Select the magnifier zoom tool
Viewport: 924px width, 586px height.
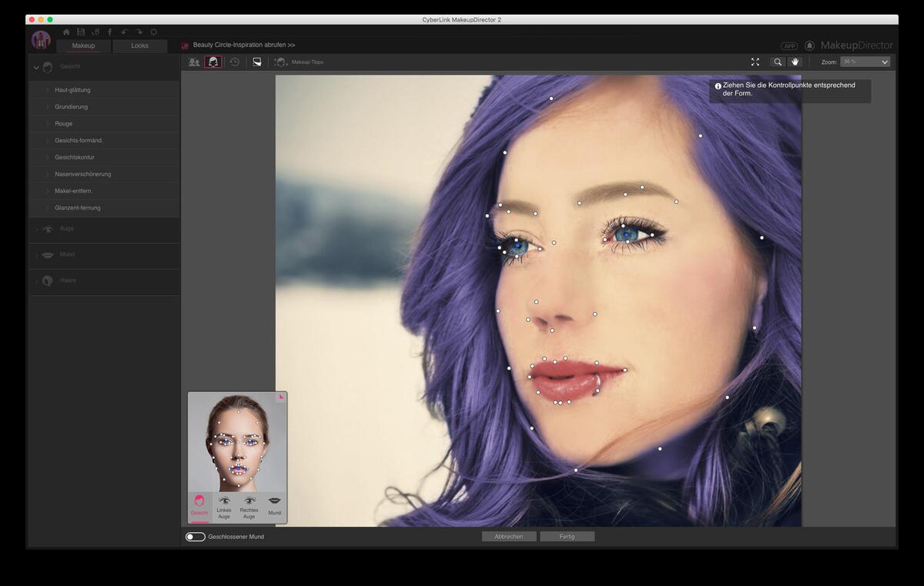click(778, 62)
